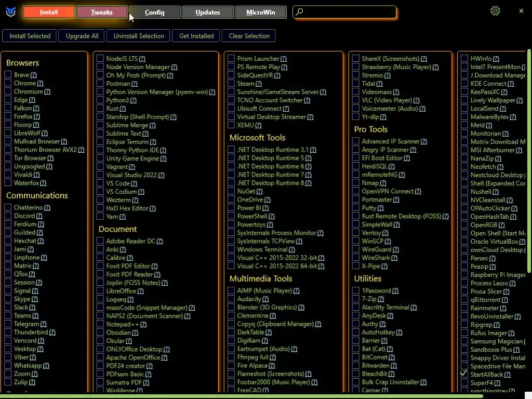Check the qBittorrent checkbox

click(464, 300)
